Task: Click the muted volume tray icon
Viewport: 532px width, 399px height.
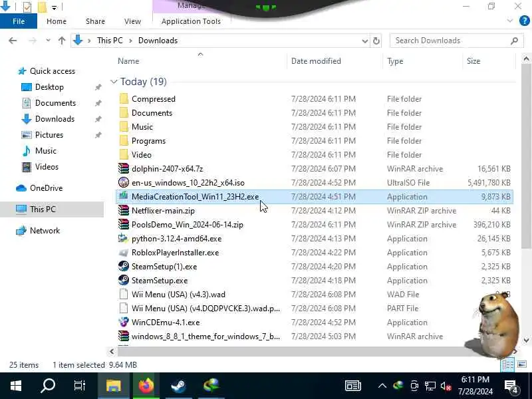Action: coord(446,386)
